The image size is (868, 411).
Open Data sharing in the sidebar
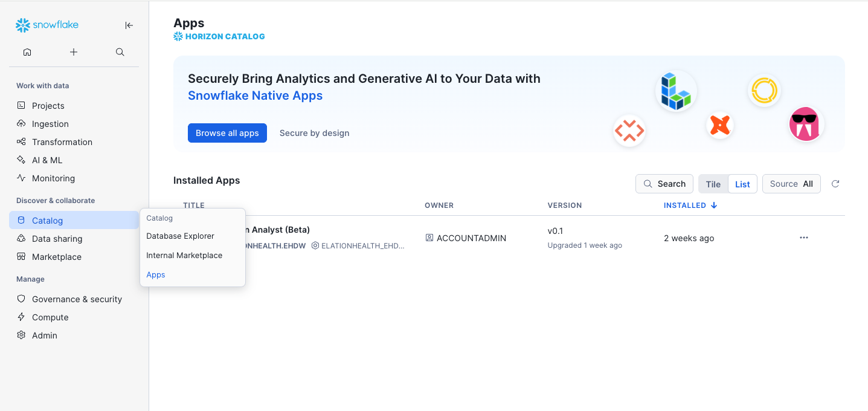[x=74, y=238]
